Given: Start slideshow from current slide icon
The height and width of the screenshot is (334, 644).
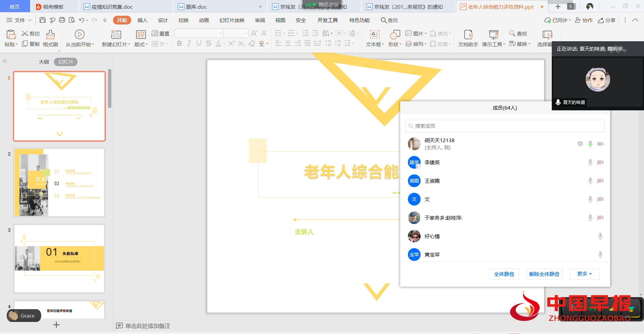Looking at the screenshot, I should tap(79, 34).
